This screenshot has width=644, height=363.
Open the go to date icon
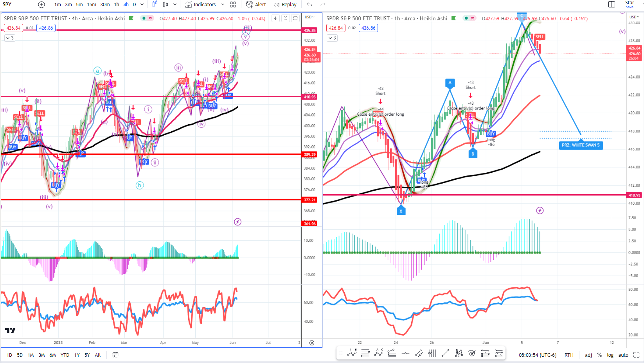click(115, 355)
